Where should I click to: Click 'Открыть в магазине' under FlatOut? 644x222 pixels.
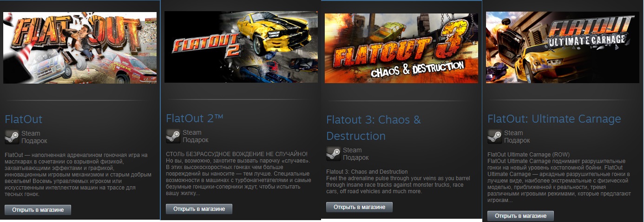pyautogui.click(x=38, y=209)
